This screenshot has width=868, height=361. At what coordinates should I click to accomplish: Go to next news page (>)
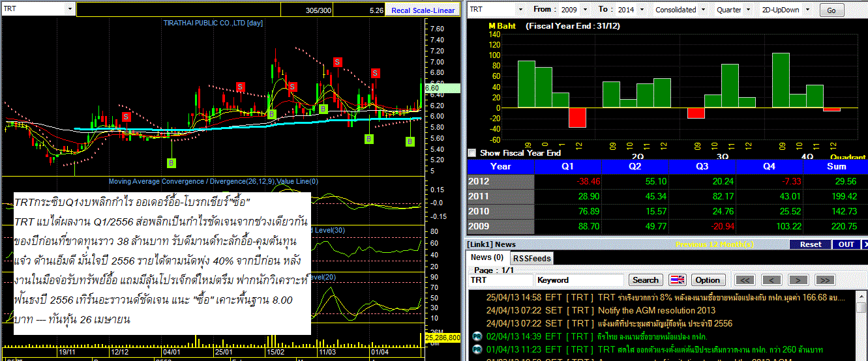coord(798,280)
